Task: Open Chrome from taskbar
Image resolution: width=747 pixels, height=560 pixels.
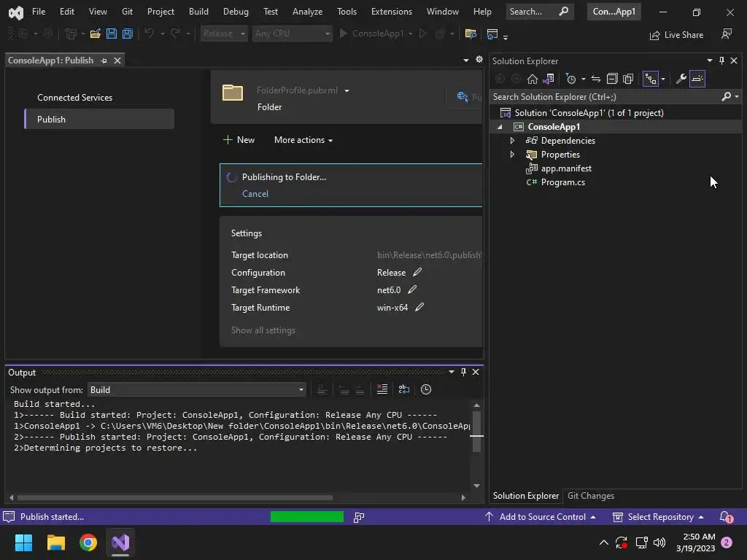Action: coord(88,542)
